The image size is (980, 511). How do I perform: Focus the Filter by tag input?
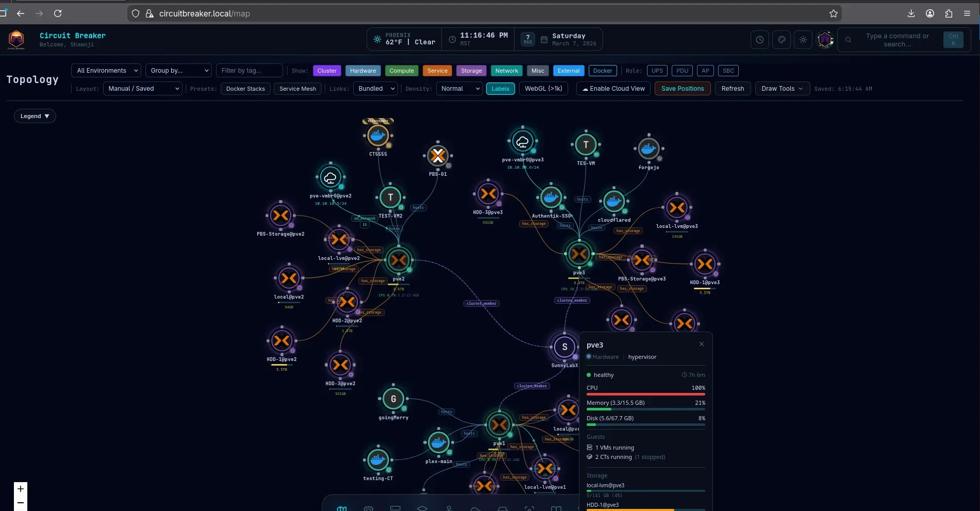point(249,71)
